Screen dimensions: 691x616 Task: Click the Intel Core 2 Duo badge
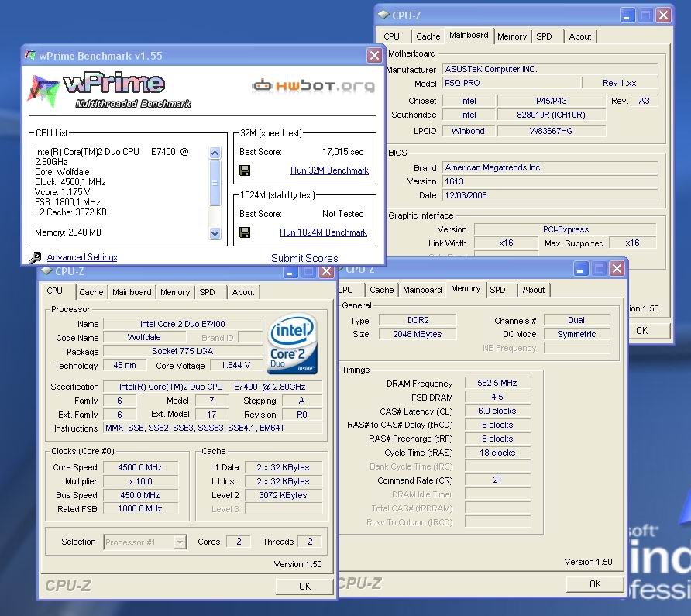(292, 344)
